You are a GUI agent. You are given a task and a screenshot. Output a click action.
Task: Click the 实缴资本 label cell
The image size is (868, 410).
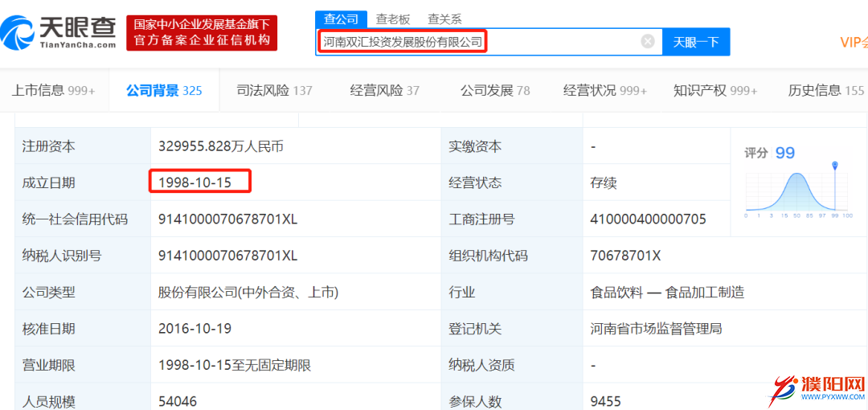click(x=512, y=146)
